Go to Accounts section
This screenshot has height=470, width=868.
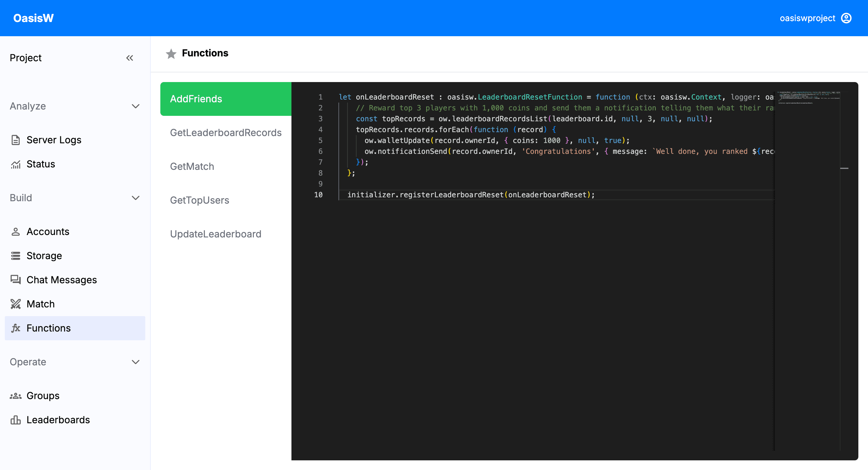pyautogui.click(x=75, y=232)
